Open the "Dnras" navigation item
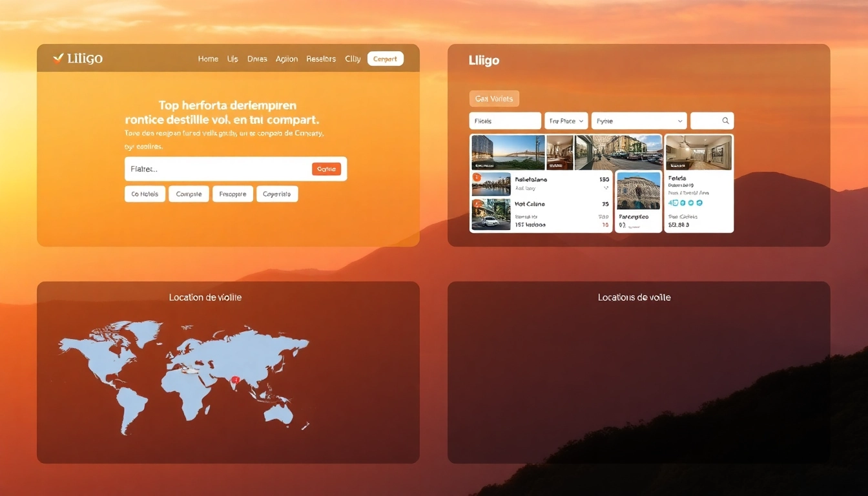Screen dimensions: 868x496 (257, 59)
